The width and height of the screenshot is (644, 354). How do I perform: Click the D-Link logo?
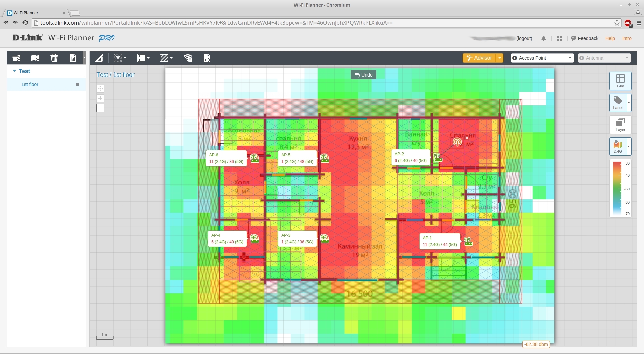(28, 38)
